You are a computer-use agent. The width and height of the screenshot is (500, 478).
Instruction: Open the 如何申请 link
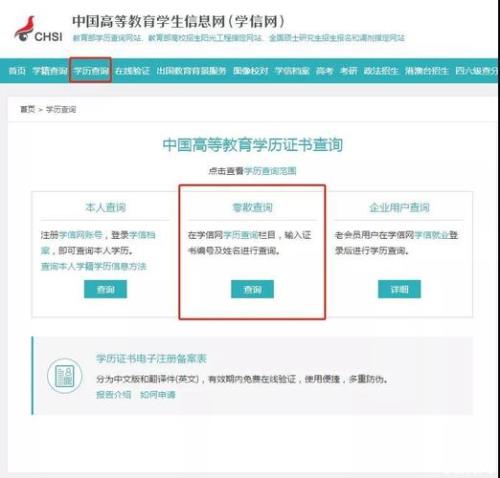(x=158, y=395)
